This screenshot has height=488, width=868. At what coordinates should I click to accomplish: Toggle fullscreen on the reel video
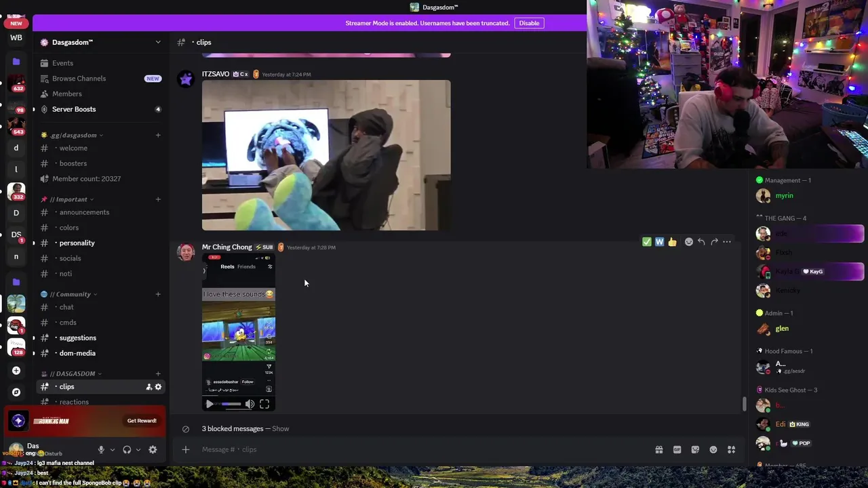(264, 405)
